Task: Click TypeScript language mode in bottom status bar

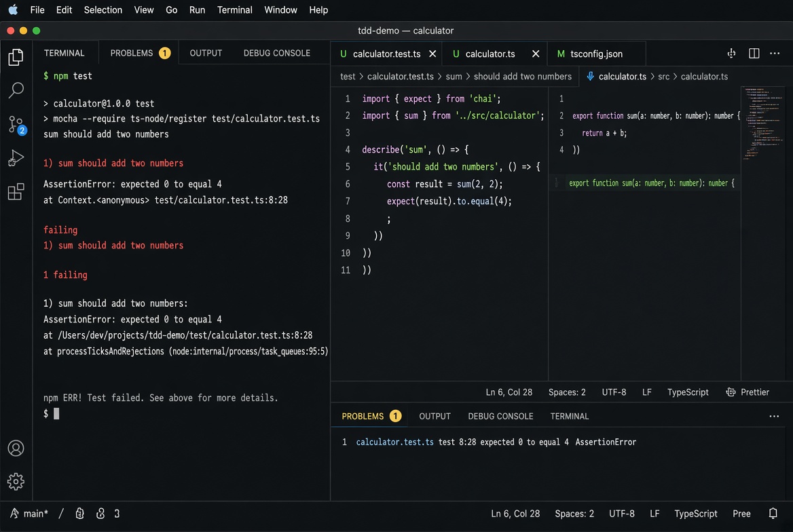Action: point(695,513)
